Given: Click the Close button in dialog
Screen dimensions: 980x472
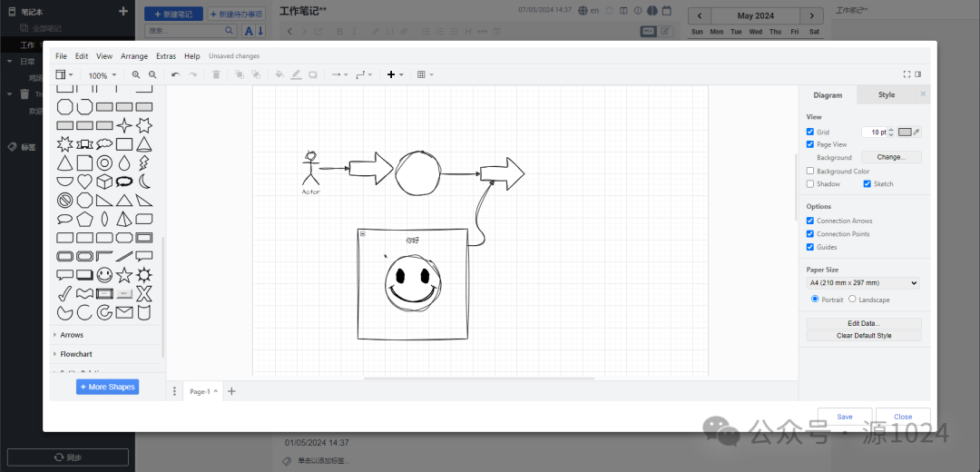Looking at the screenshot, I should [x=903, y=417].
